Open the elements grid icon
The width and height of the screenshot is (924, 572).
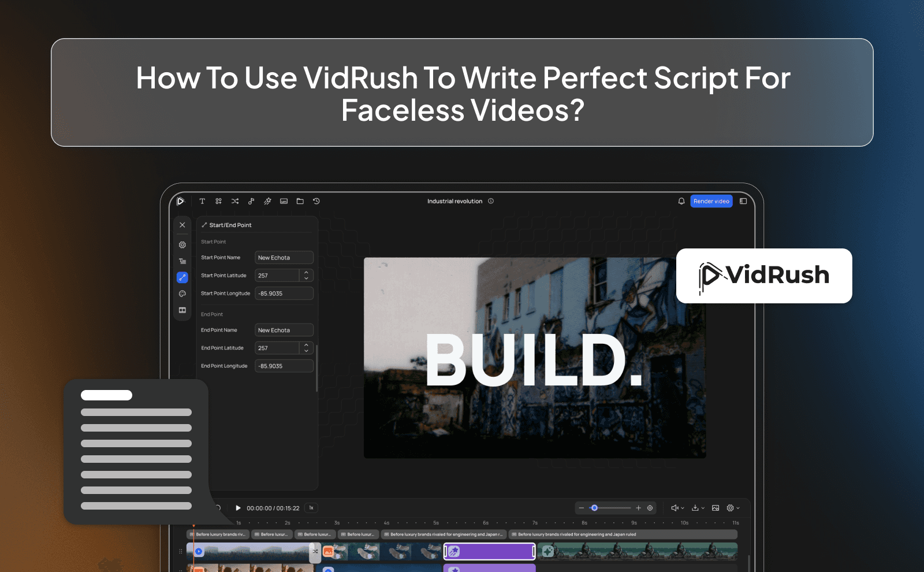click(218, 201)
